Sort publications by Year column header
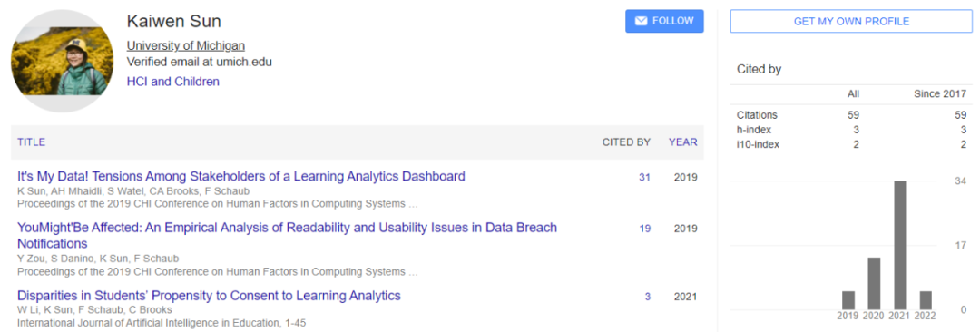 (682, 142)
